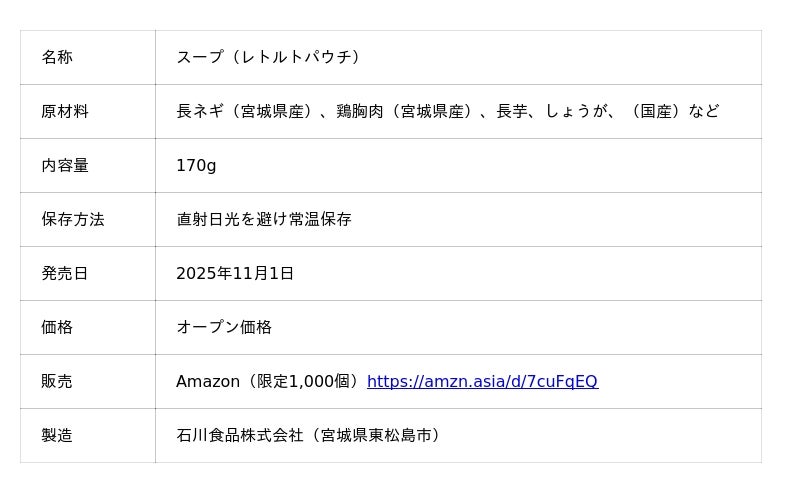
Task: Click the Amazon（限定1,000個）text
Action: coord(269,381)
